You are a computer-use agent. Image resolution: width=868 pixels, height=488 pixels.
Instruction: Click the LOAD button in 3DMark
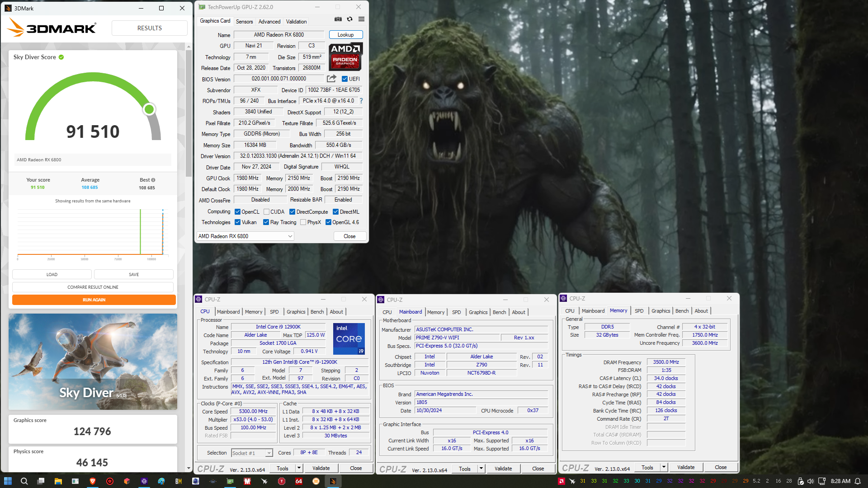pos(52,274)
